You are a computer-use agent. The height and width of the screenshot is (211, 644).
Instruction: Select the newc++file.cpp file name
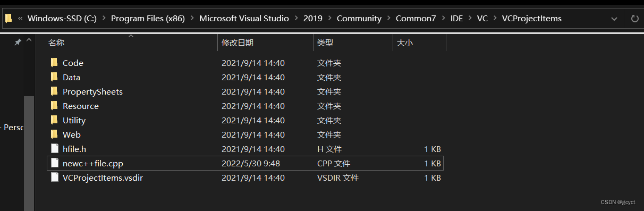[93, 163]
